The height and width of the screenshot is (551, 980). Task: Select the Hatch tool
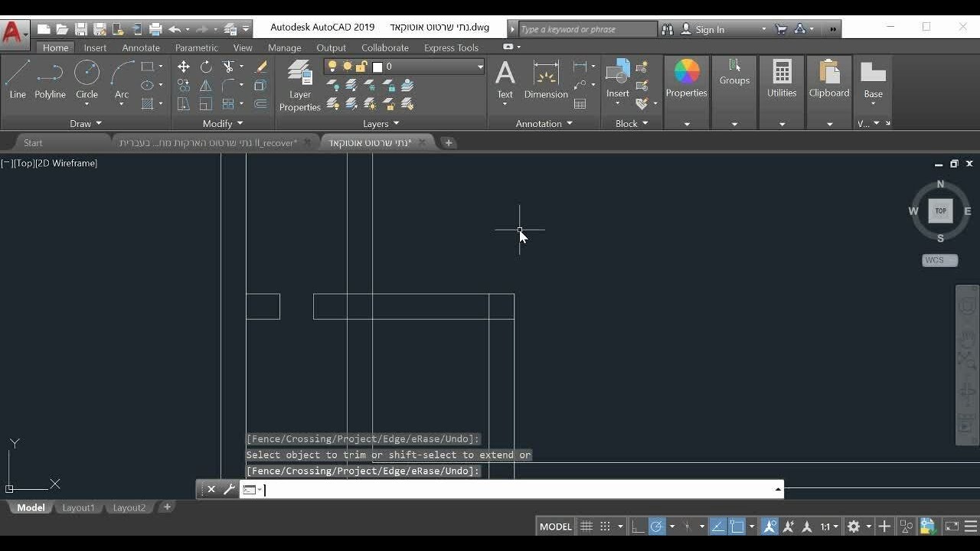(148, 103)
